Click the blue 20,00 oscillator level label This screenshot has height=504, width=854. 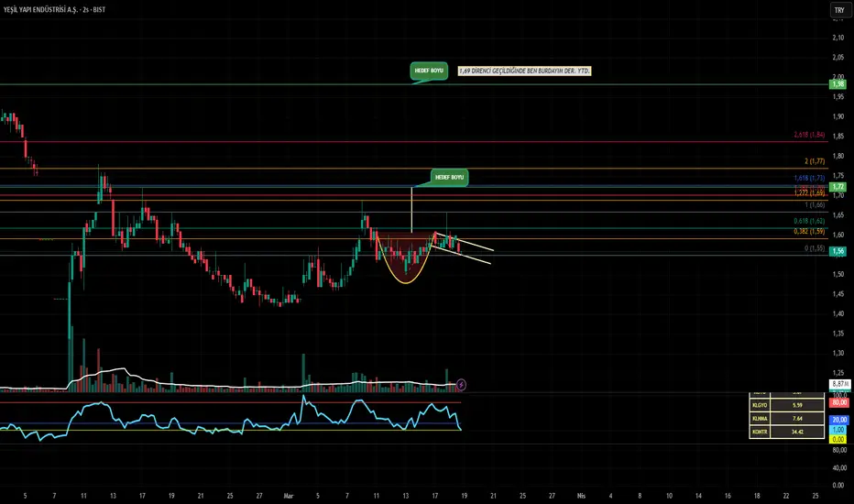click(838, 420)
